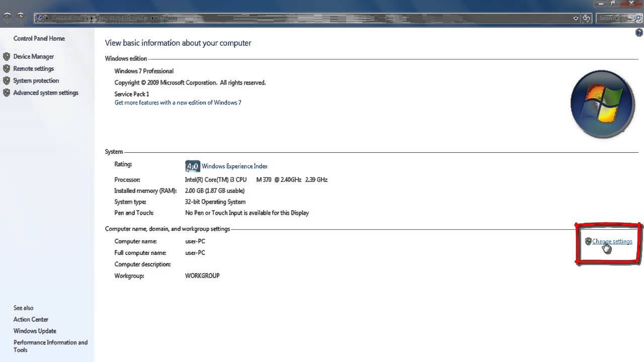Click the View basic information heading
Image resolution: width=644 pixels, height=362 pixels.
click(178, 43)
